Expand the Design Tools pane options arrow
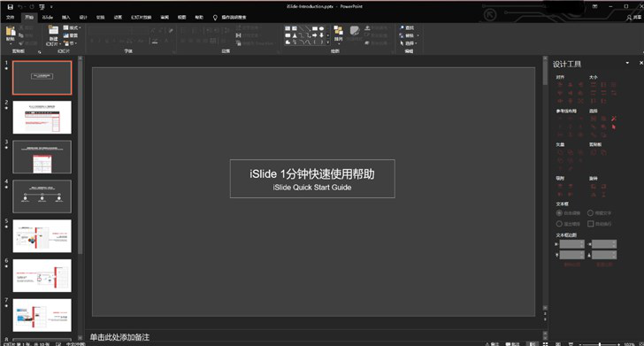This screenshot has height=346, width=644. pos(627,63)
